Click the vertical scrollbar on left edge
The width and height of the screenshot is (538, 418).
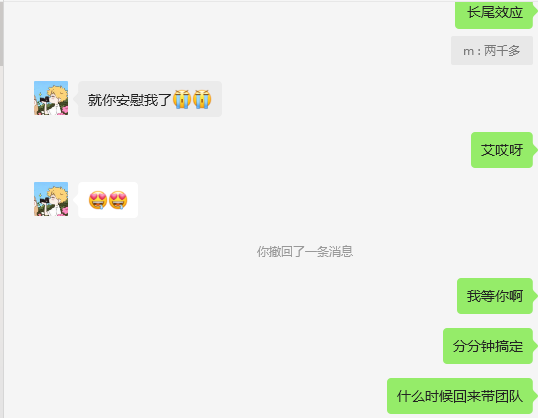click(2, 34)
